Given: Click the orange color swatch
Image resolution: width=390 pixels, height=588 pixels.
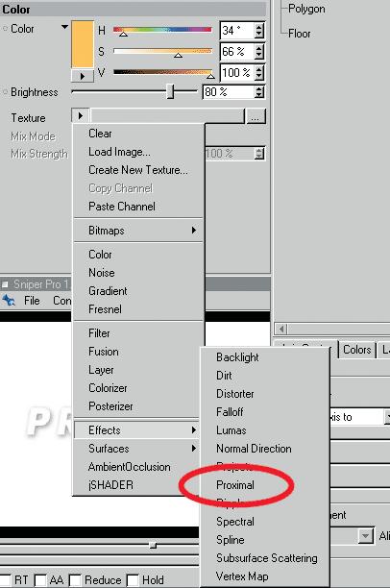Looking at the screenshot, I should 83,44.
